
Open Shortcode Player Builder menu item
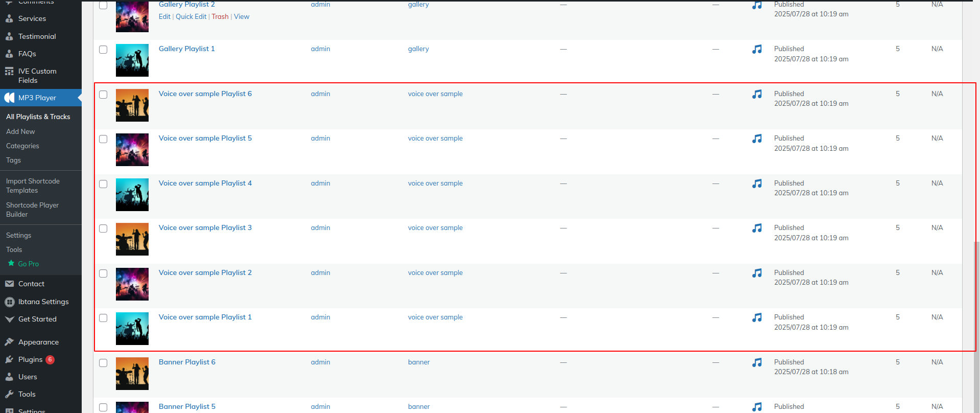pos(32,210)
